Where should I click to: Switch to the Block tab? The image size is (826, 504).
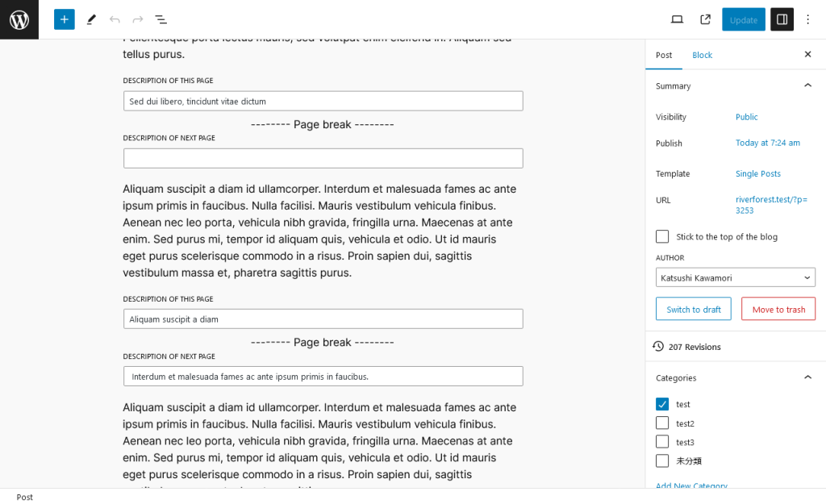pos(702,55)
